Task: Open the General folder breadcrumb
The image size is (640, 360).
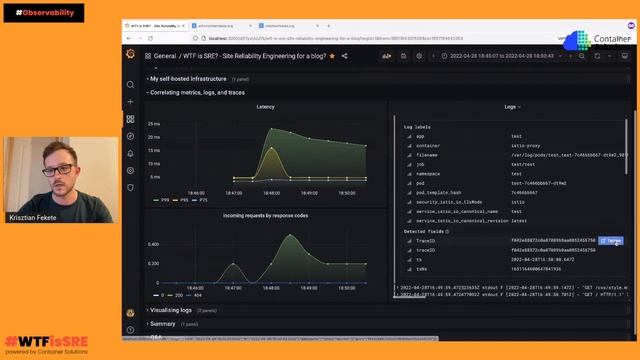Action: click(165, 56)
